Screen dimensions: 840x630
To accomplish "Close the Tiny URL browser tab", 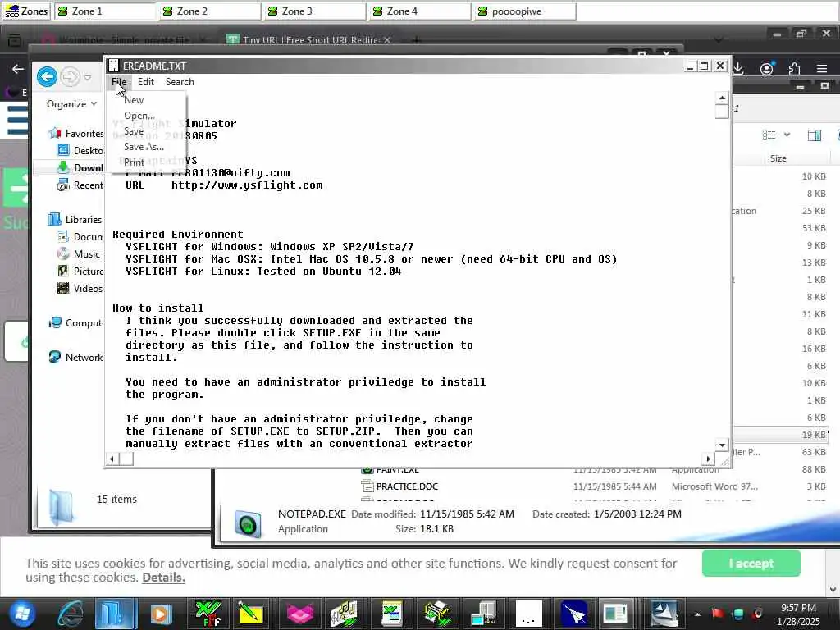I will pos(387,40).
